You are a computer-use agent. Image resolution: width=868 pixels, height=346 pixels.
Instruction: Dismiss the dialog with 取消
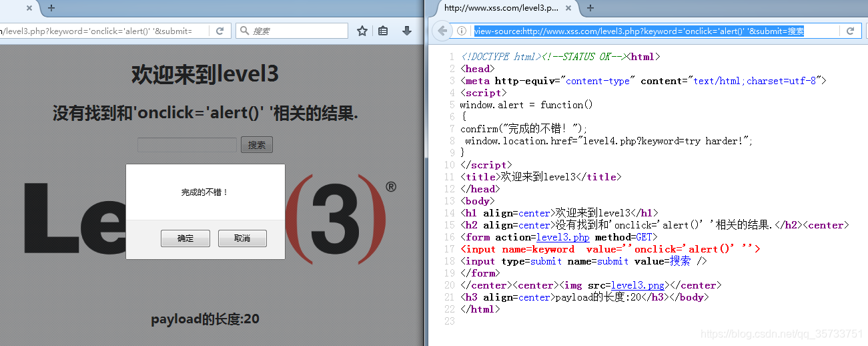(x=242, y=238)
